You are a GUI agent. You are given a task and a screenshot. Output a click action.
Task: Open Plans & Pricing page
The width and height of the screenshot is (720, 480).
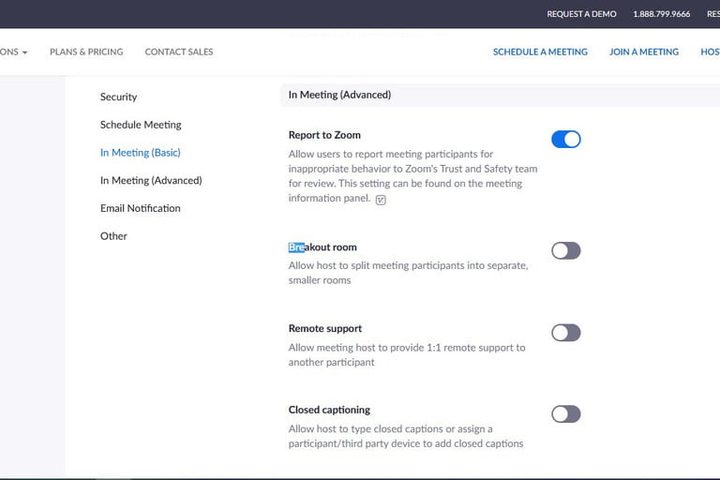click(x=86, y=52)
